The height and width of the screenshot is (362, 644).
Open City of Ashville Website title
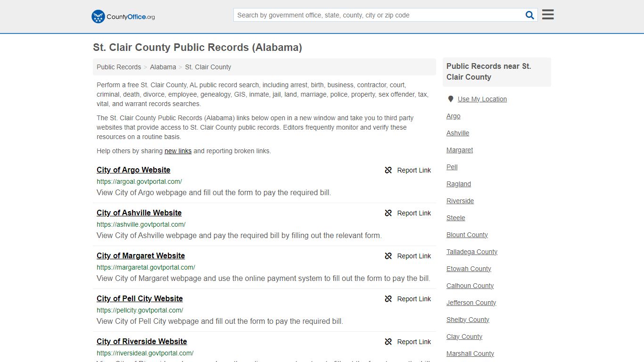[139, 213]
